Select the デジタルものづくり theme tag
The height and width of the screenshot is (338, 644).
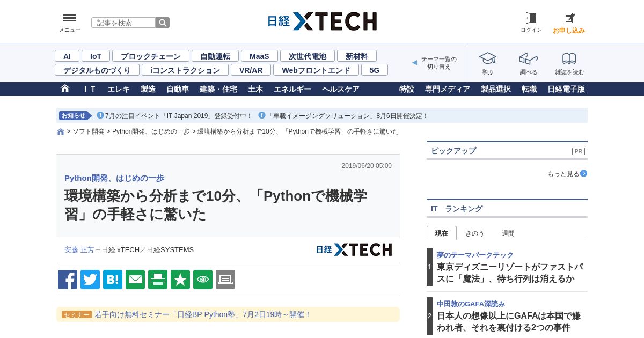click(97, 70)
